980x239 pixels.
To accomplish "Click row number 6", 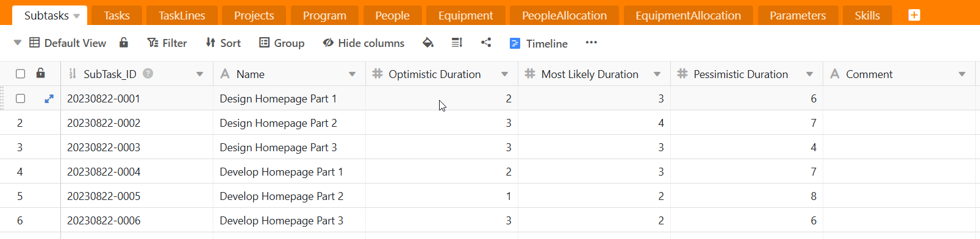I will click(20, 220).
